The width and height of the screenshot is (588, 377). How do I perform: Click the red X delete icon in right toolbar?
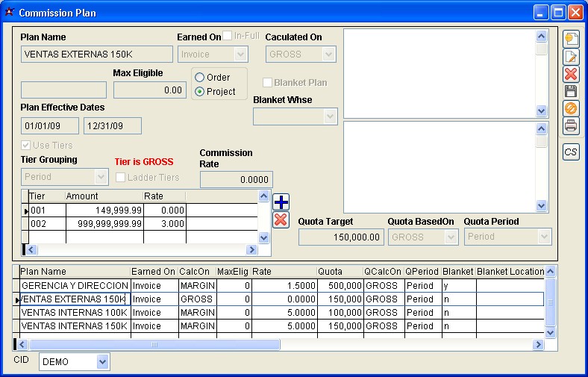point(571,74)
